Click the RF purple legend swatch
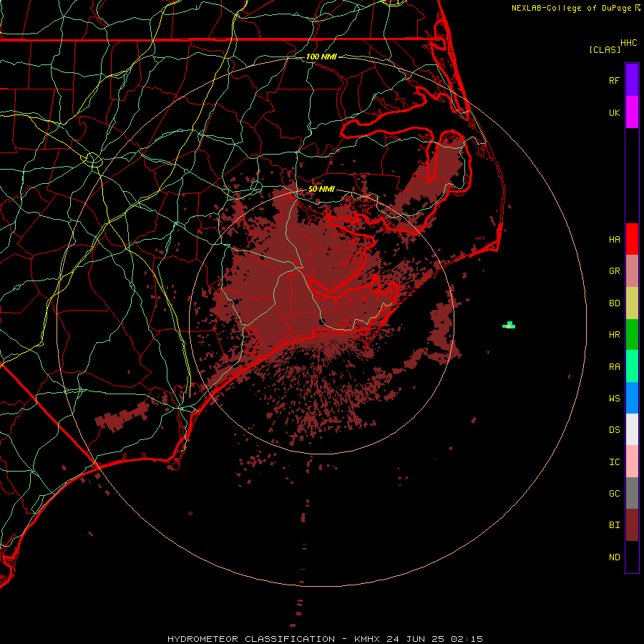The image size is (644, 644). click(632, 79)
